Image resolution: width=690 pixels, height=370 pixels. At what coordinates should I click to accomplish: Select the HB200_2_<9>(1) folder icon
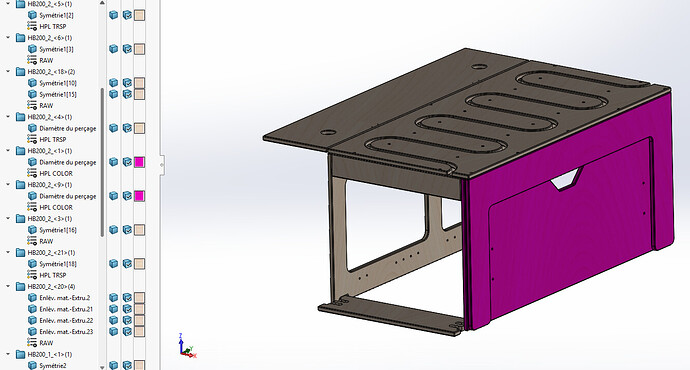(x=21, y=184)
